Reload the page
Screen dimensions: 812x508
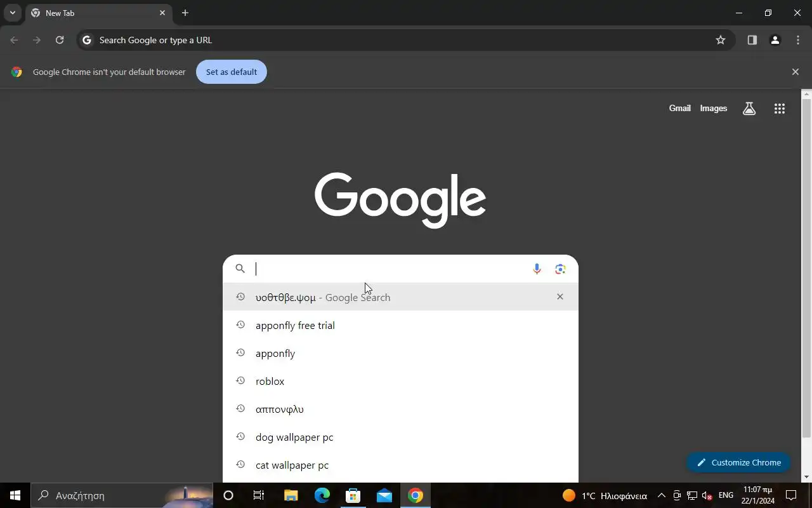pyautogui.click(x=60, y=40)
